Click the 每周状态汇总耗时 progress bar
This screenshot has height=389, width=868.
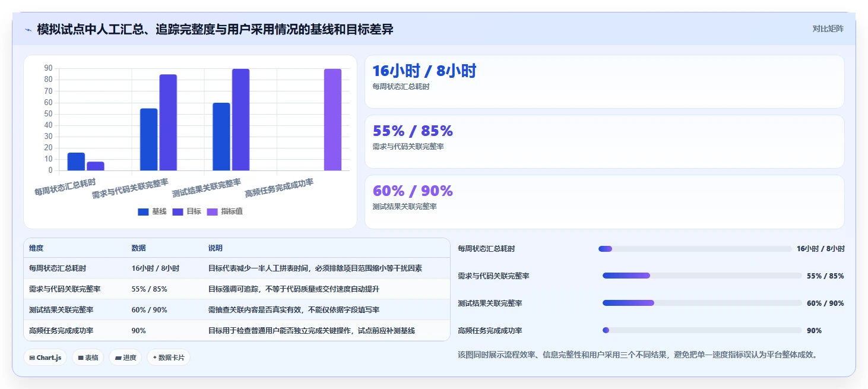pos(695,249)
